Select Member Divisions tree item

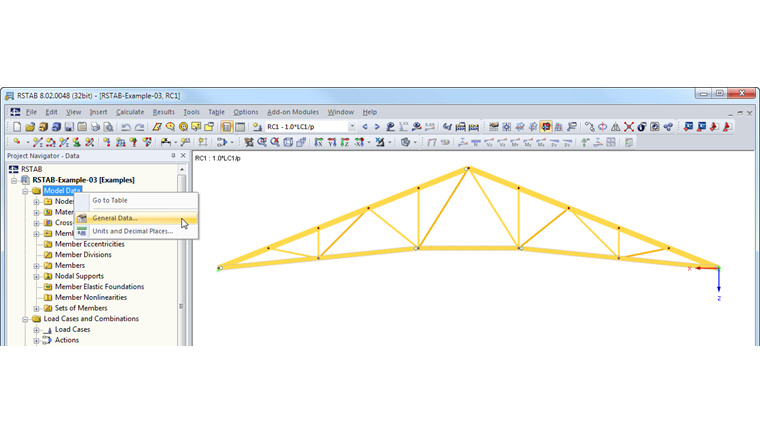pyautogui.click(x=83, y=255)
